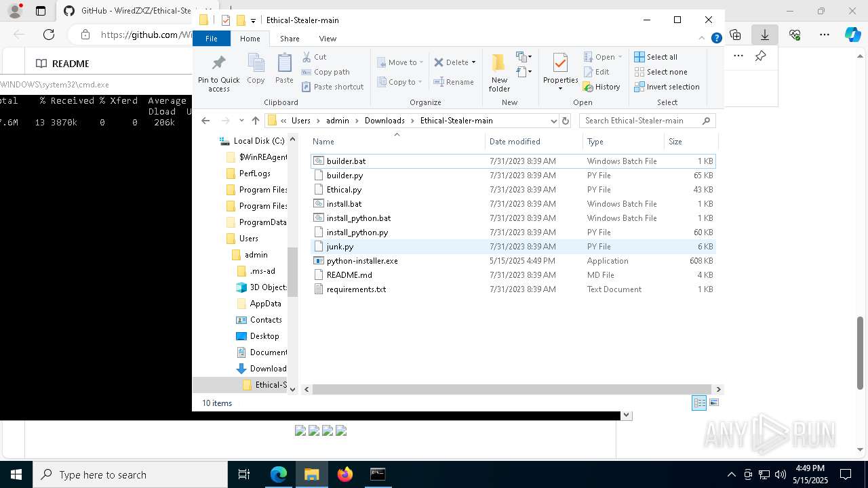This screenshot has width=868, height=488.
Task: Sort files by Type column
Action: click(x=623, y=141)
